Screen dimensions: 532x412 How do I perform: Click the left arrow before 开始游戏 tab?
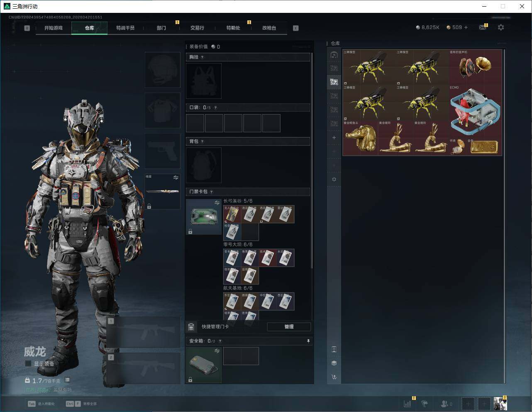click(27, 28)
